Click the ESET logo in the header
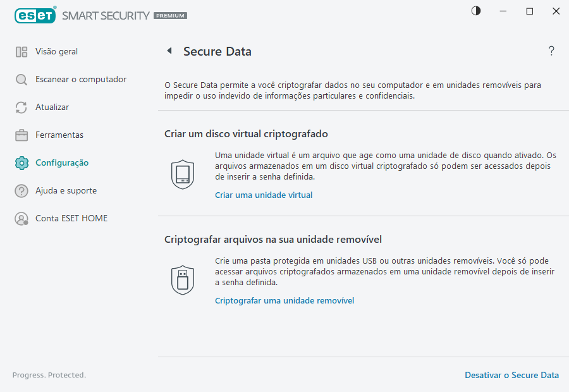 (35, 15)
